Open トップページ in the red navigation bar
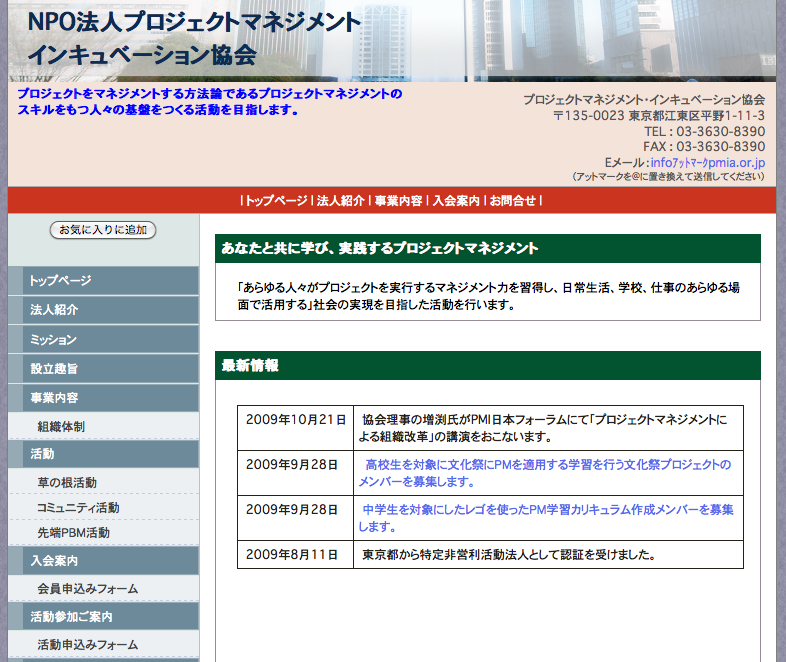The height and width of the screenshot is (662, 786). 276,200
